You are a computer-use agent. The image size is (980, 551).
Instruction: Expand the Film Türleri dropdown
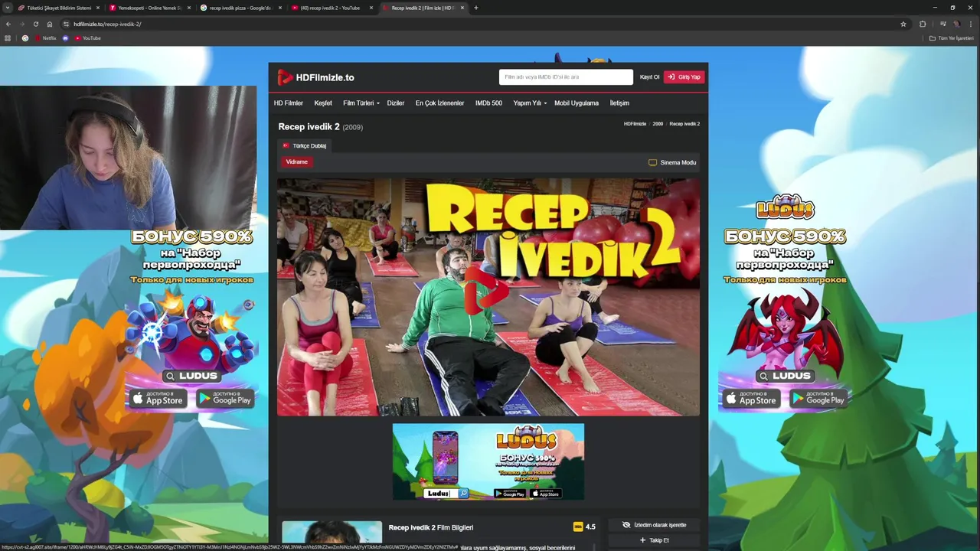click(x=361, y=103)
